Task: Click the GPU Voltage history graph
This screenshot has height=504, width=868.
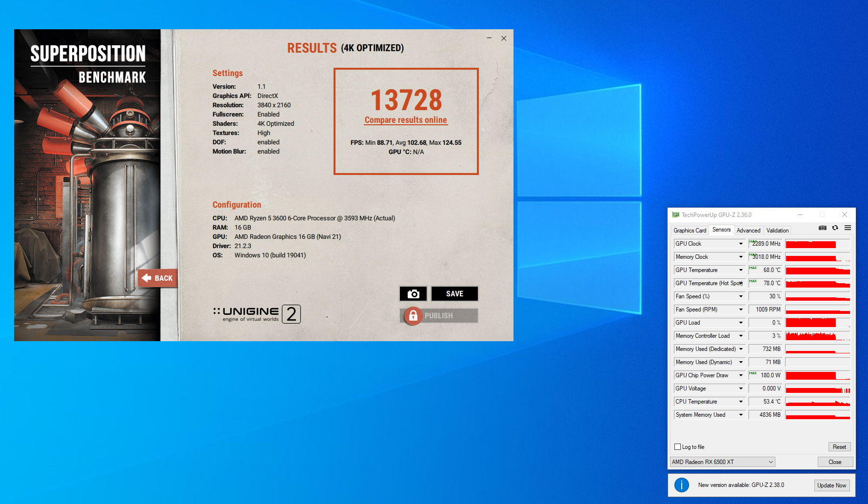Action: pos(818,388)
